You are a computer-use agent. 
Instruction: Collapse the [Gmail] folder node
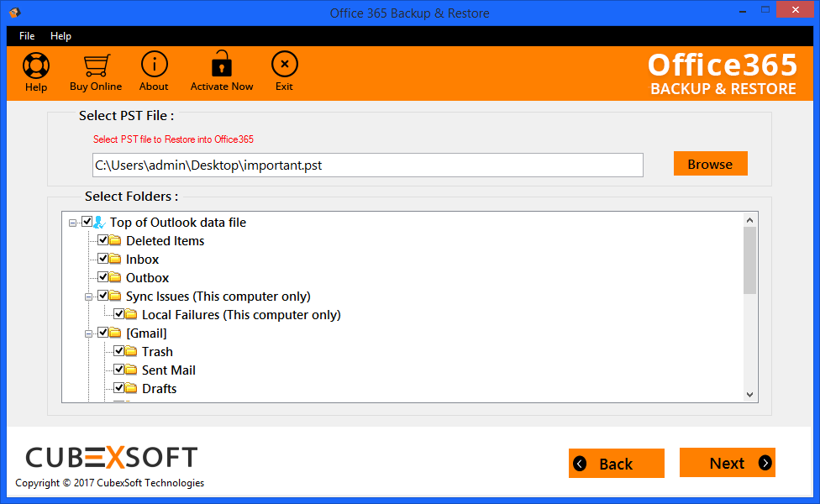click(88, 333)
